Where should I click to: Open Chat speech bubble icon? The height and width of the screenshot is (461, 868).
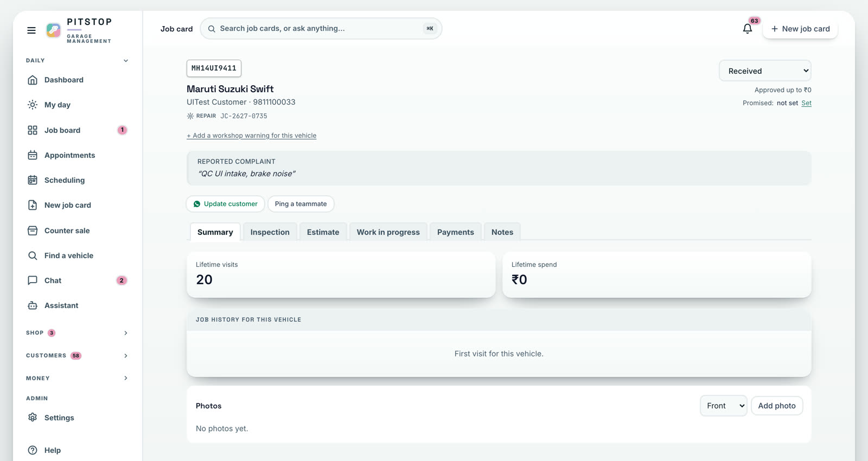click(33, 280)
